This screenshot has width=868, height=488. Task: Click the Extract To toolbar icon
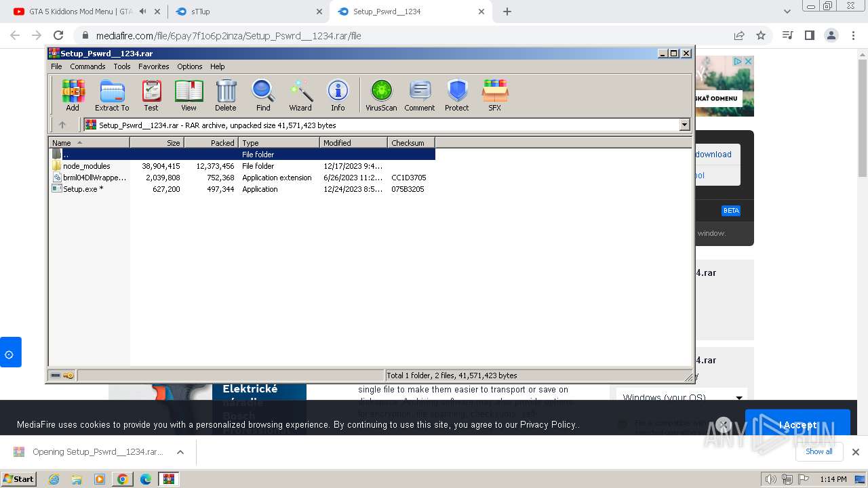(112, 95)
